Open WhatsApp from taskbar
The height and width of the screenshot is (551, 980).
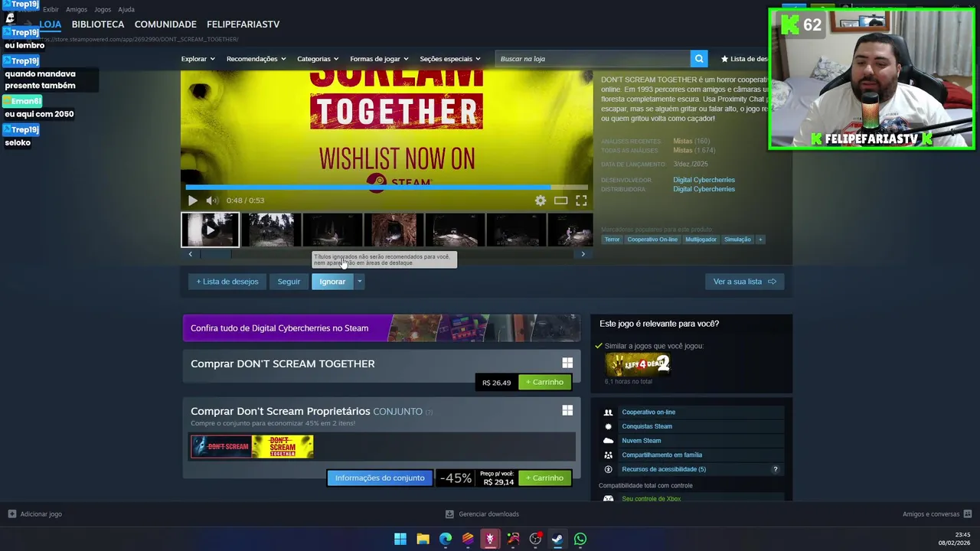580,539
